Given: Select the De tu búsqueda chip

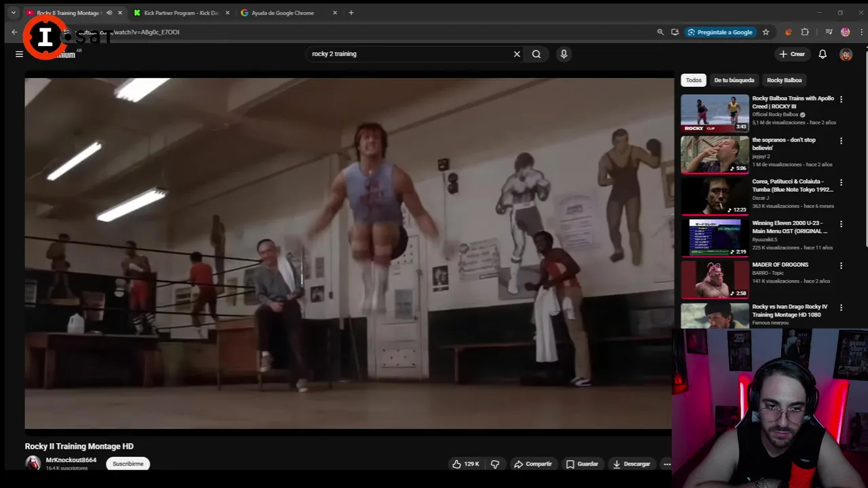Looking at the screenshot, I should [x=734, y=80].
